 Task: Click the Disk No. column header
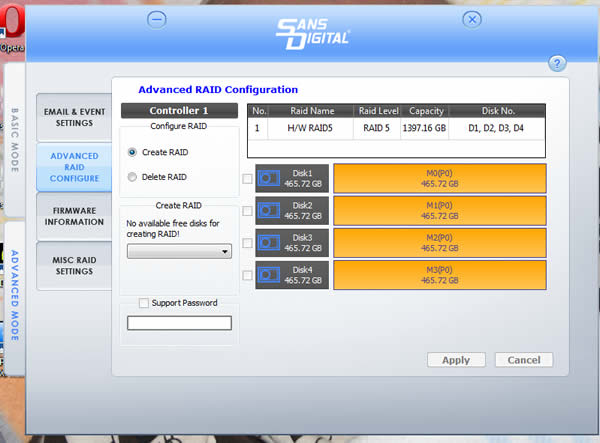pyautogui.click(x=498, y=111)
